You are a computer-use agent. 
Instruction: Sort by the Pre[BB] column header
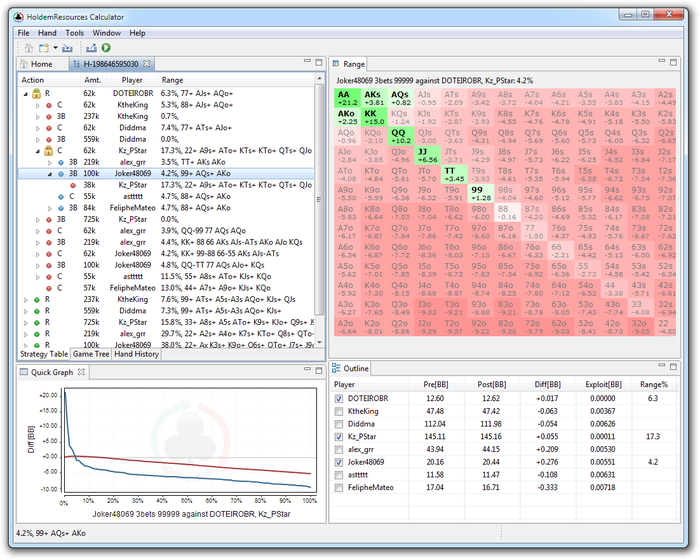tap(436, 384)
